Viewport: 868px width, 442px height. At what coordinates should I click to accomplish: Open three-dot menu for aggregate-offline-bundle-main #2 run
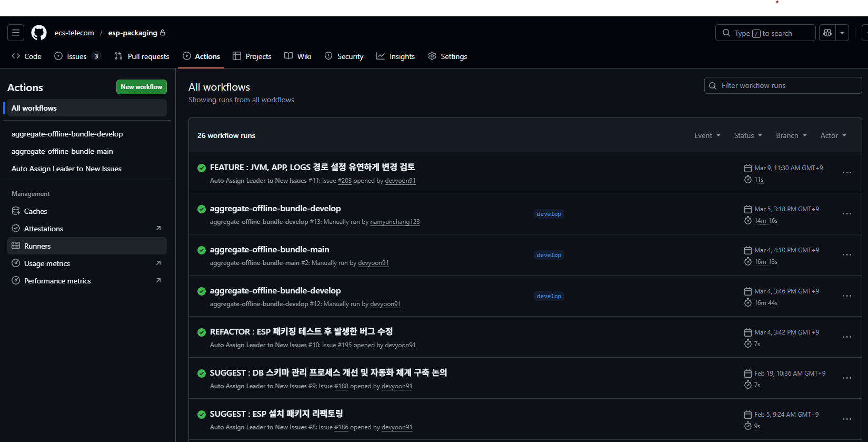(846, 255)
